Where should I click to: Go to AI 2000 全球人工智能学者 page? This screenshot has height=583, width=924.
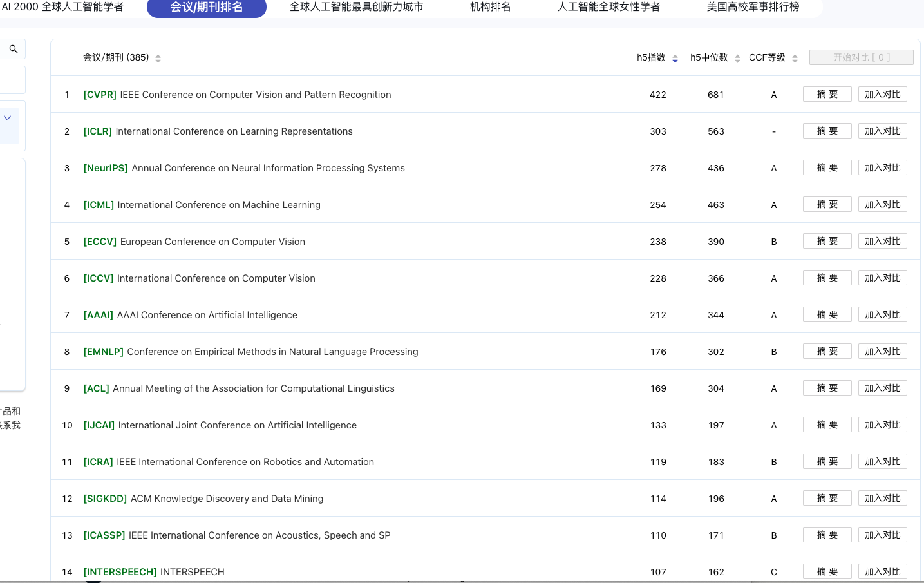click(64, 6)
